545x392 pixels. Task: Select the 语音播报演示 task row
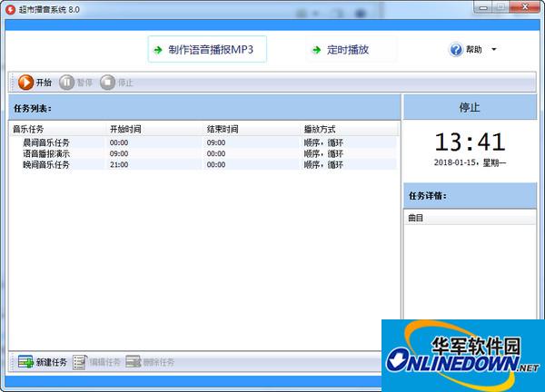pyautogui.click(x=203, y=153)
